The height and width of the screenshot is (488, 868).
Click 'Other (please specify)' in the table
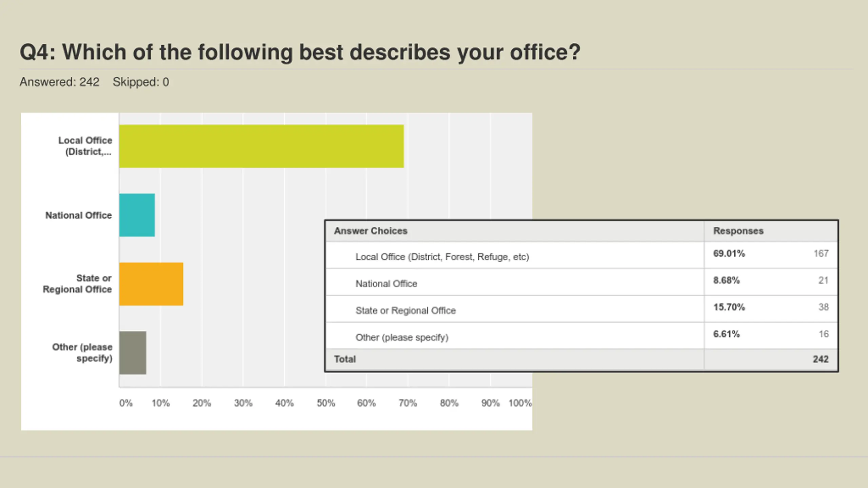tap(402, 338)
